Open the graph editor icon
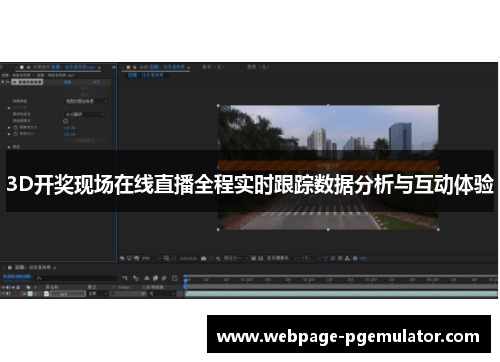Screen dimensions: 500x362 tap(175, 278)
